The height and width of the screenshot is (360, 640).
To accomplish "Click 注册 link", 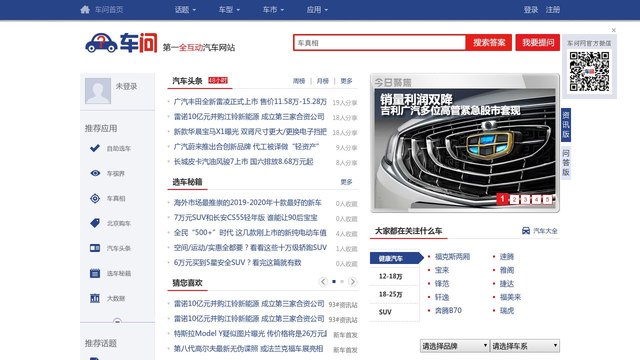I will pos(553,9).
